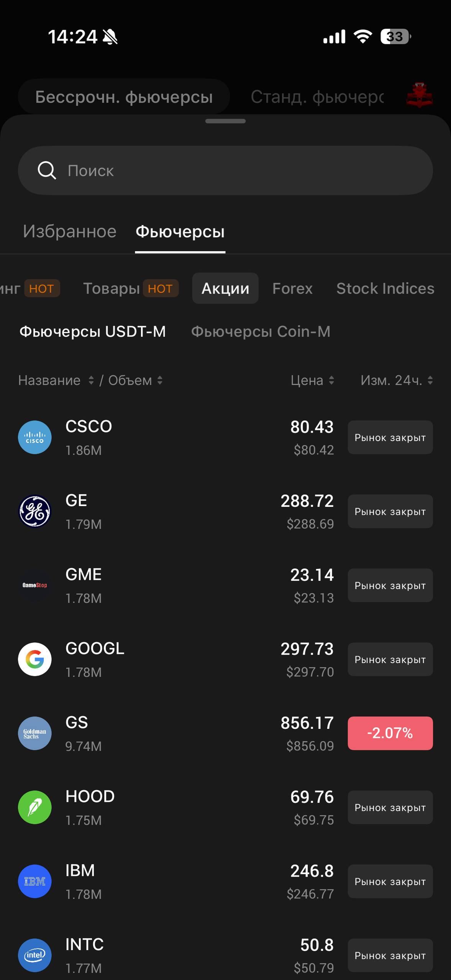Open the Forex category tab
Screen dimensions: 451x980
292,289
